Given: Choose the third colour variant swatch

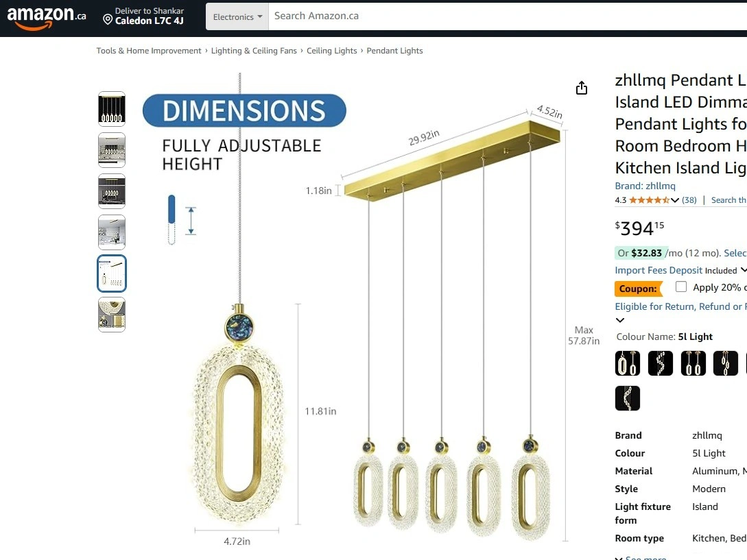Looking at the screenshot, I should [693, 363].
